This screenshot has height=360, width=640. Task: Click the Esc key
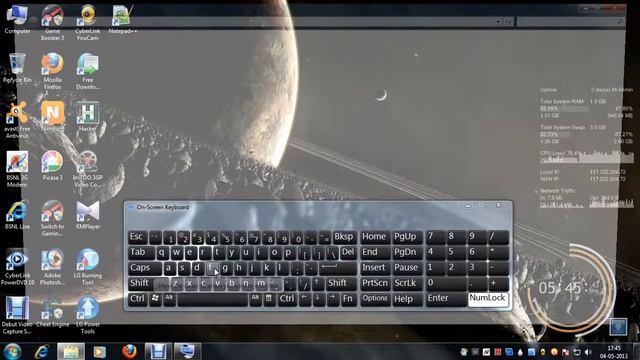(137, 237)
